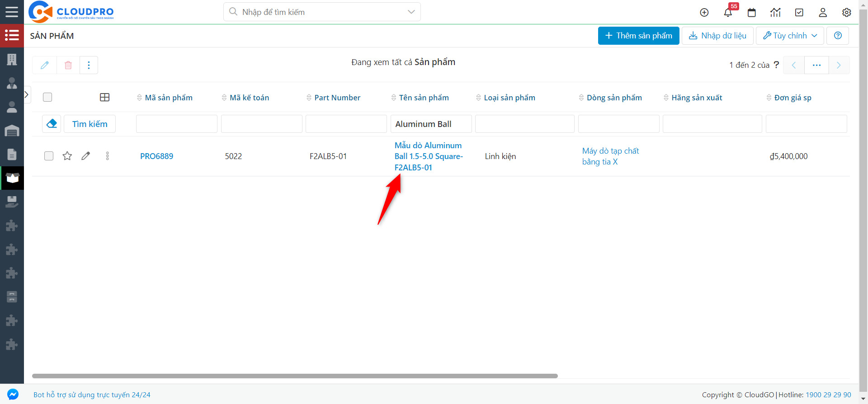This screenshot has height=404, width=868.
Task: Open the warehouse icon in sidebar
Action: 12,131
